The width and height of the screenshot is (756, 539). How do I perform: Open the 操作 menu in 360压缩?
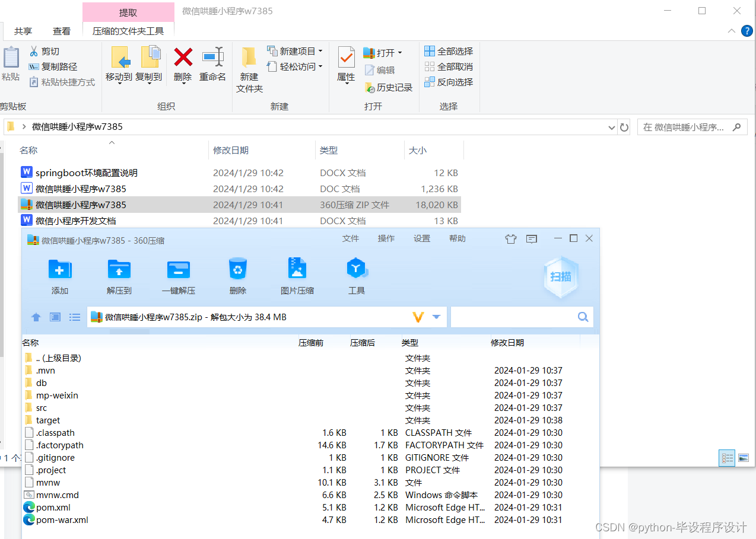click(386, 238)
